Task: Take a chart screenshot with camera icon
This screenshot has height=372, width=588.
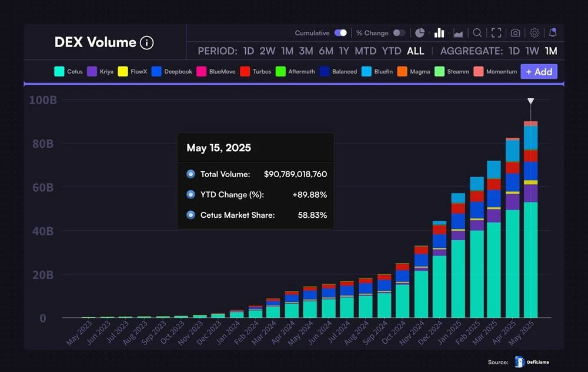Action: [515, 33]
